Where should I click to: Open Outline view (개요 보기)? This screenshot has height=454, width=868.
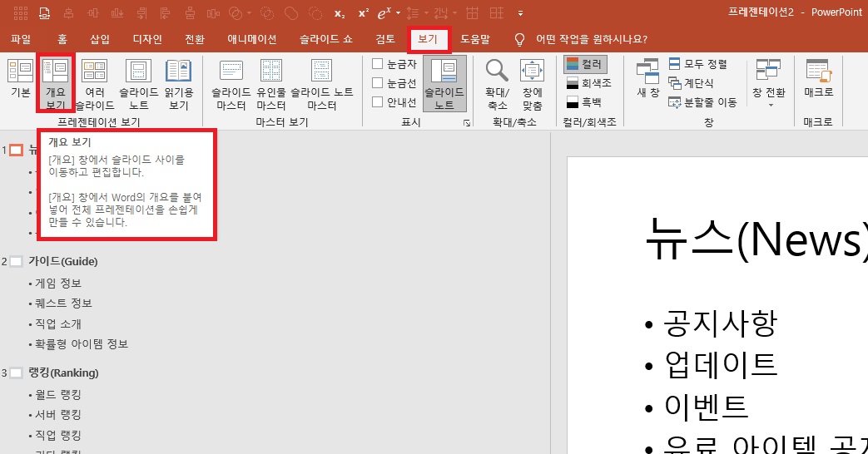click(56, 83)
